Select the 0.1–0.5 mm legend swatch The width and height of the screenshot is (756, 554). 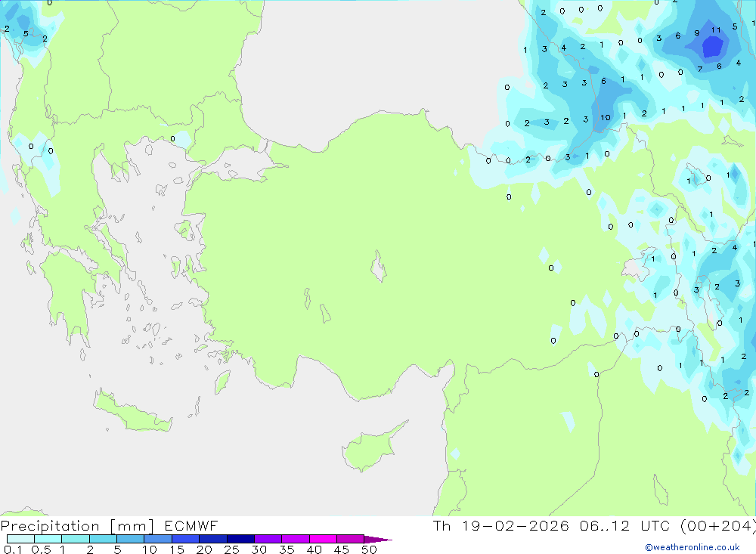[x=20, y=539]
